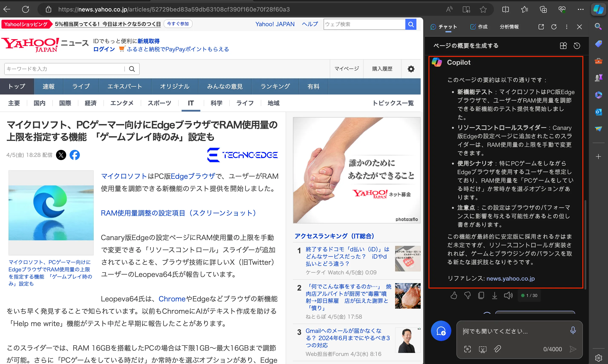
Task: Open the Edge logo article thumbnail
Action: (x=51, y=213)
